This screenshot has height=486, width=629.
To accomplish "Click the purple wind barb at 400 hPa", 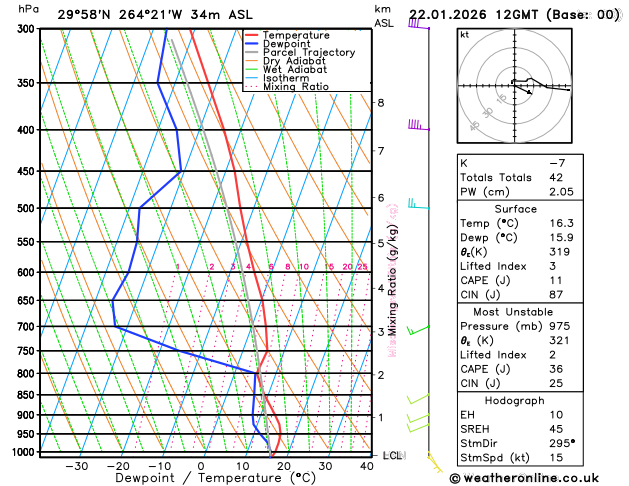I will click(419, 125).
